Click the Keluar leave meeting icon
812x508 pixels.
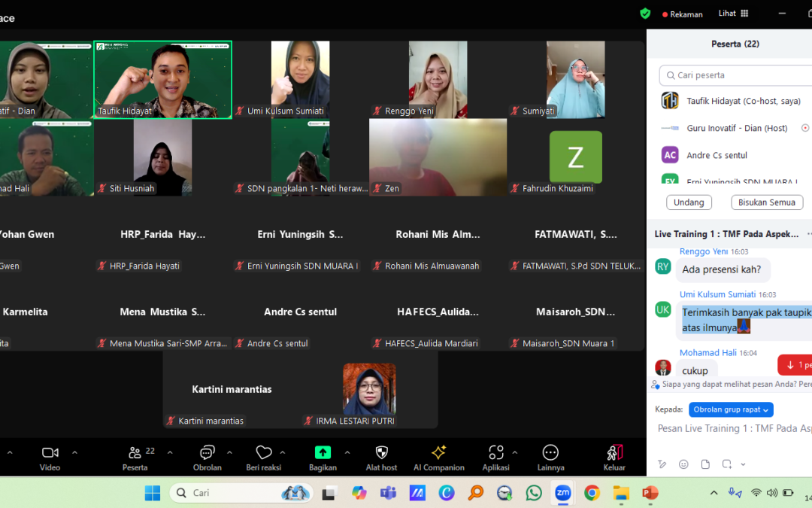point(615,452)
